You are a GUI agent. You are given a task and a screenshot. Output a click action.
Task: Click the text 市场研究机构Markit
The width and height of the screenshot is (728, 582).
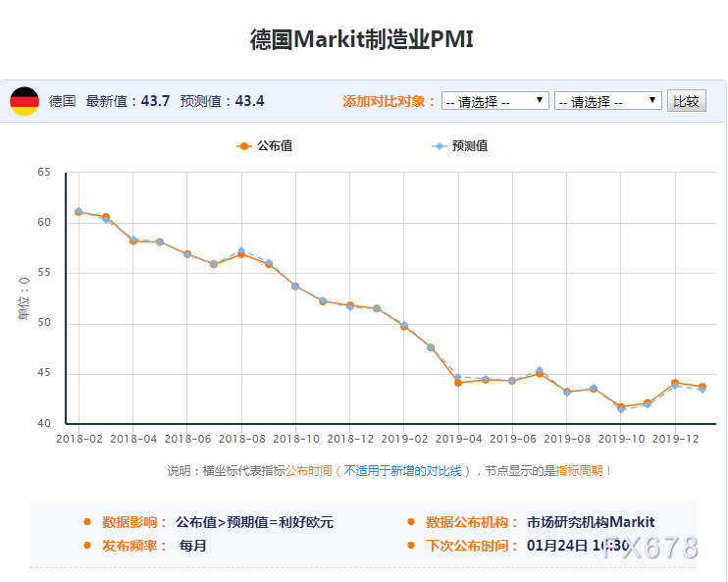point(591,522)
